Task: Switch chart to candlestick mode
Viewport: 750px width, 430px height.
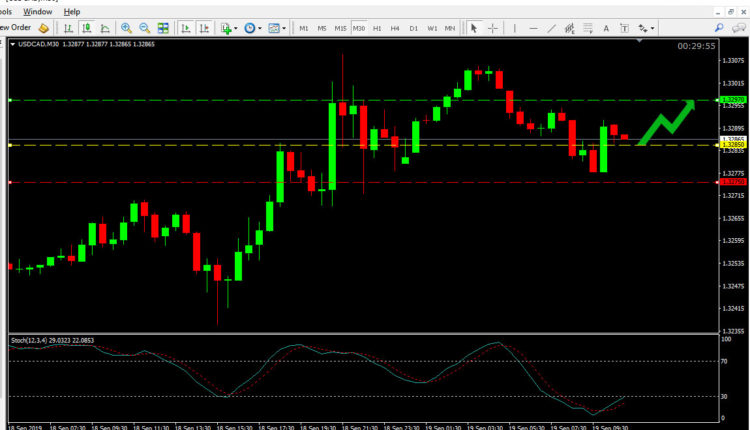Action: point(89,28)
